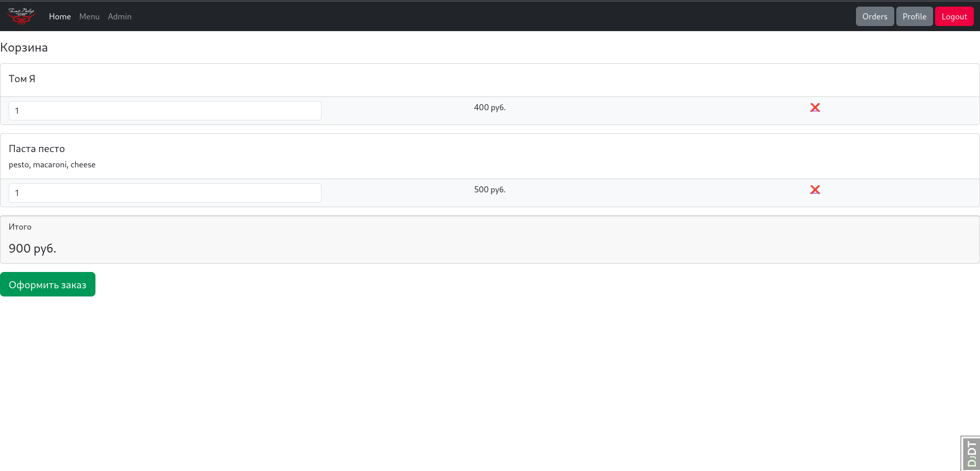Click the Оформить заказ button
The height and width of the screenshot is (471, 980).
(x=47, y=284)
